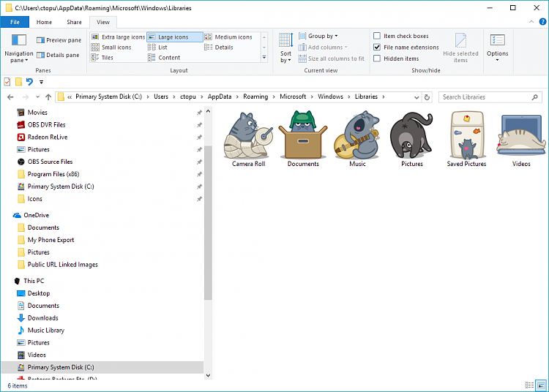Viewport: 549px width, 392px height.
Task: Select the Large icons layout
Action: click(x=175, y=37)
